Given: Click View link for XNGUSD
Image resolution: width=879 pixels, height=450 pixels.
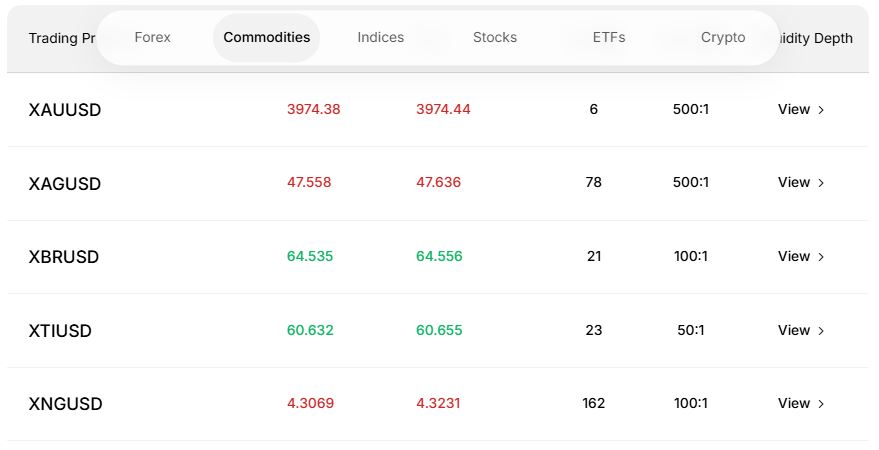Looking at the screenshot, I should point(801,404).
